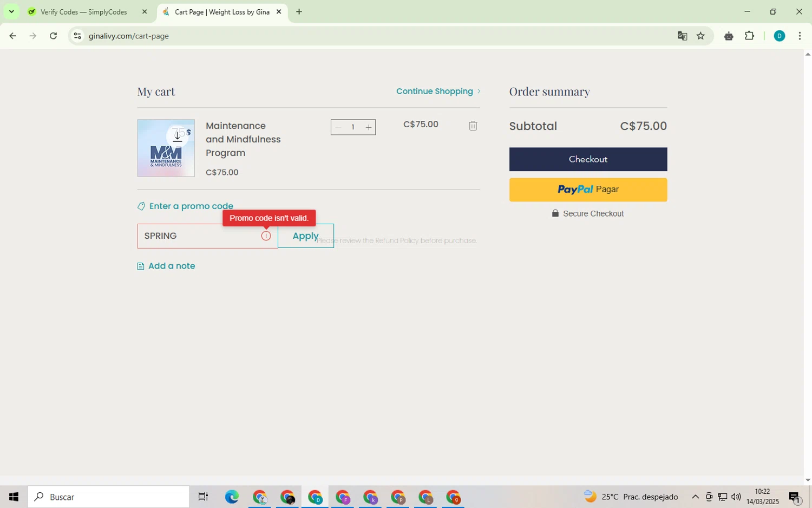Screen dimensions: 812x508
Task: Close the Verify Codes — SimplyCodes tab
Action: click(x=145, y=11)
